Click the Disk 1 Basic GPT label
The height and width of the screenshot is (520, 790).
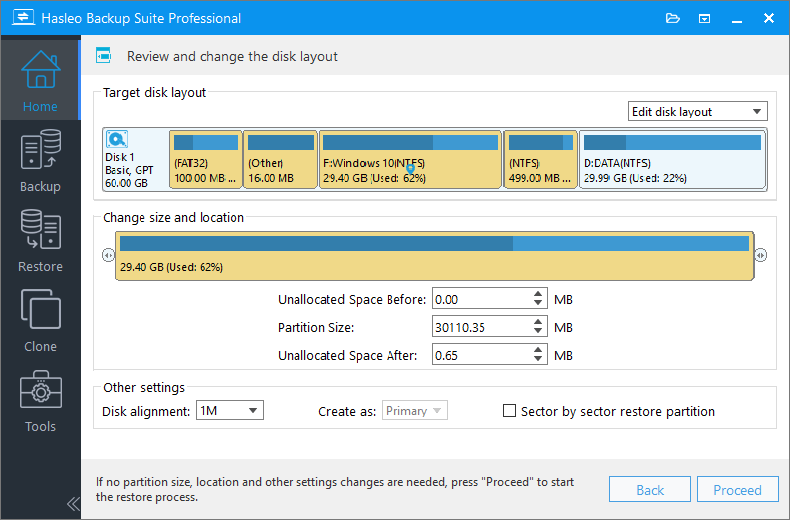tap(129, 170)
